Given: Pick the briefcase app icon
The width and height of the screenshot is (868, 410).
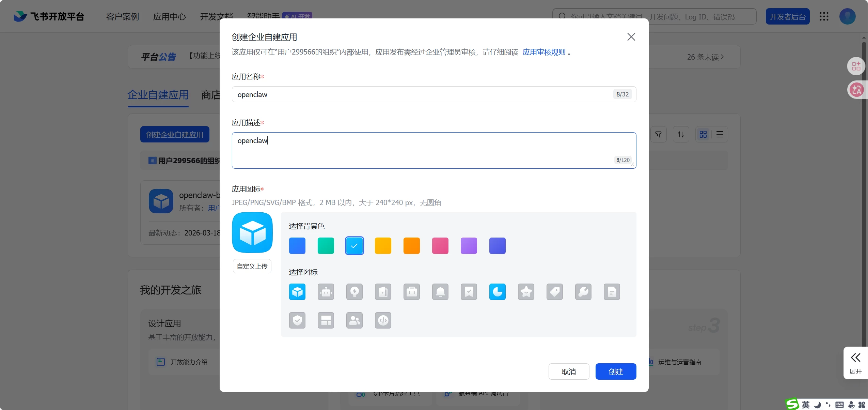Looking at the screenshot, I should click(x=411, y=292).
